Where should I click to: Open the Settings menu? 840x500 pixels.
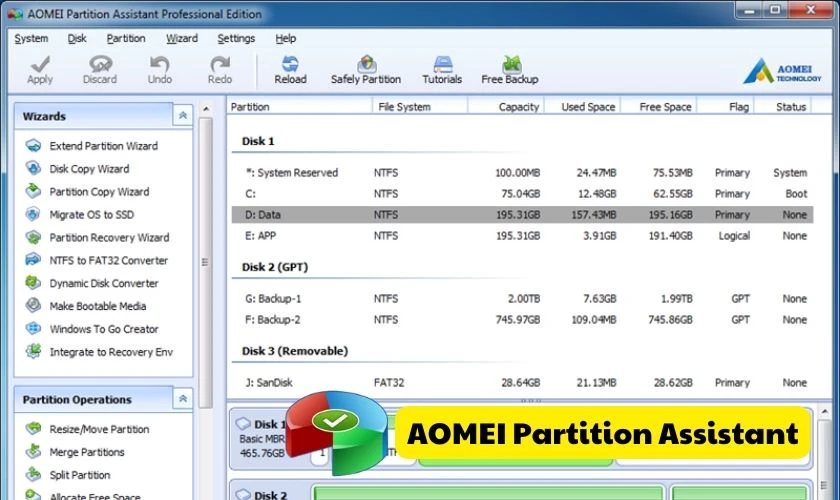click(236, 39)
